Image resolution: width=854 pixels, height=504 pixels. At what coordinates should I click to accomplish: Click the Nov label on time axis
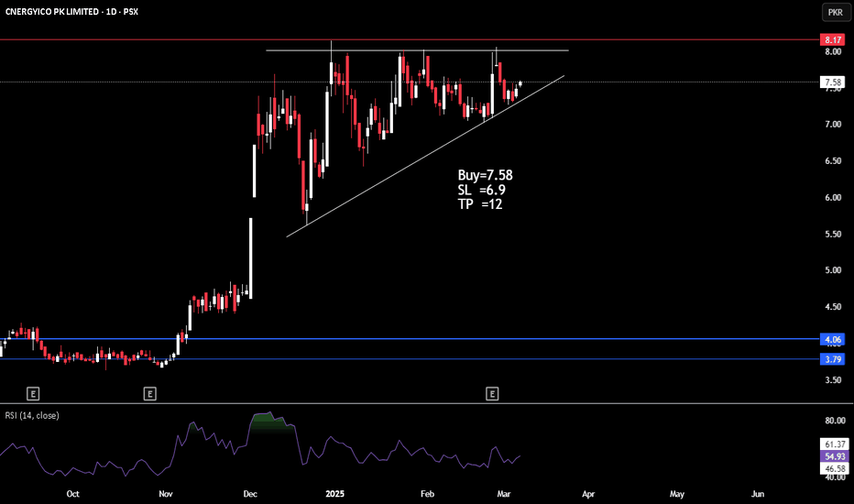(166, 494)
